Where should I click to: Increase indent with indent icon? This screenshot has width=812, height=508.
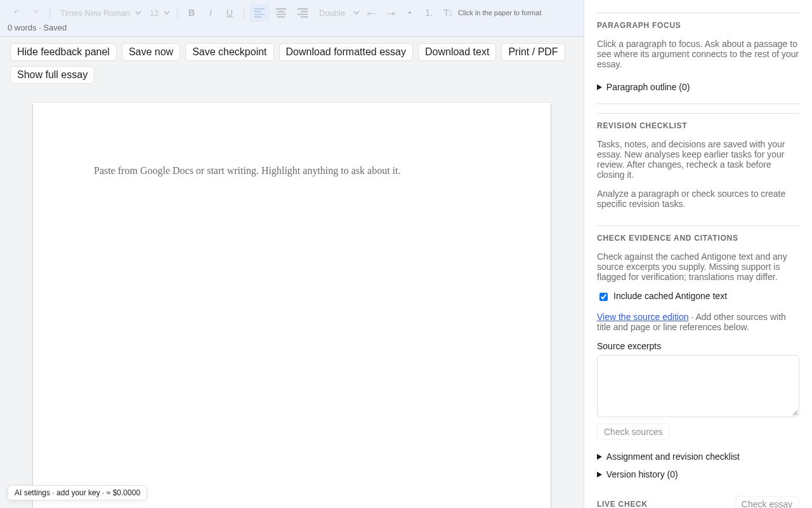(x=391, y=13)
